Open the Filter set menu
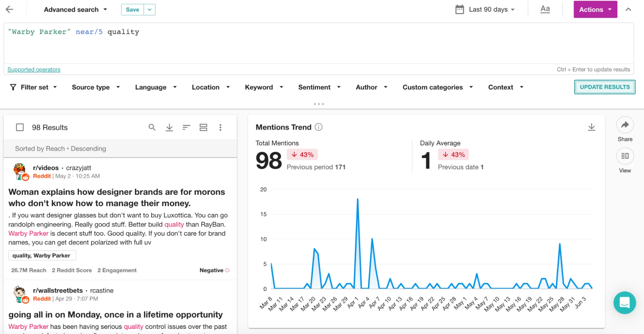 coord(38,87)
